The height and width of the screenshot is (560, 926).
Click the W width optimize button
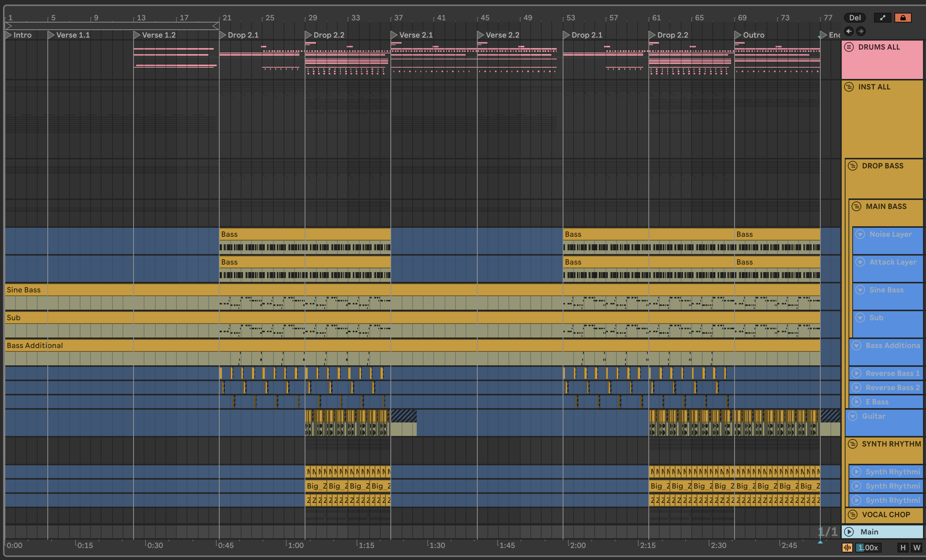[917, 548]
